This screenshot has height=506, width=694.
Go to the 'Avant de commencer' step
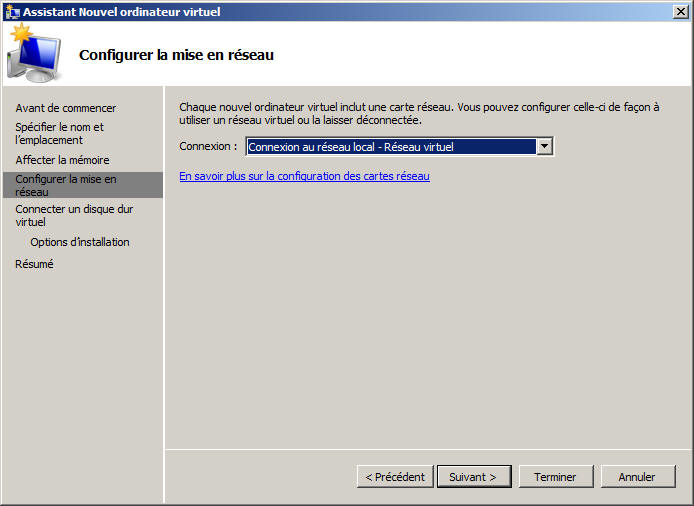(65, 108)
